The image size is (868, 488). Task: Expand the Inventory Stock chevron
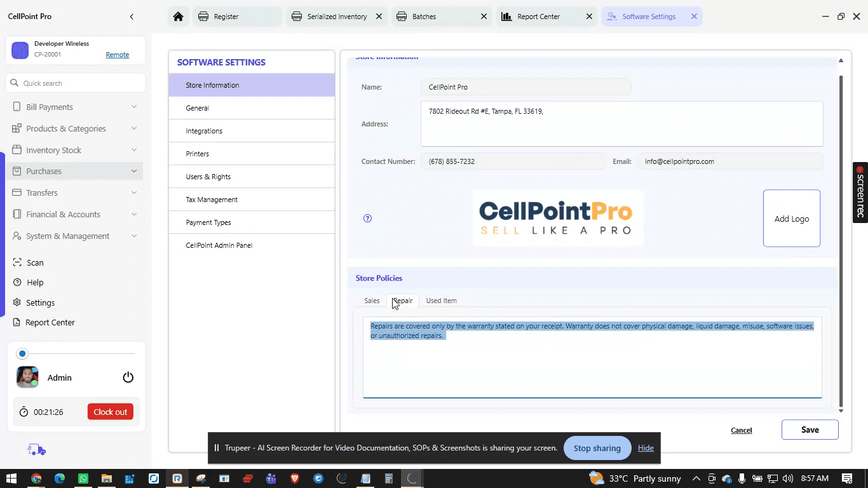tap(134, 150)
